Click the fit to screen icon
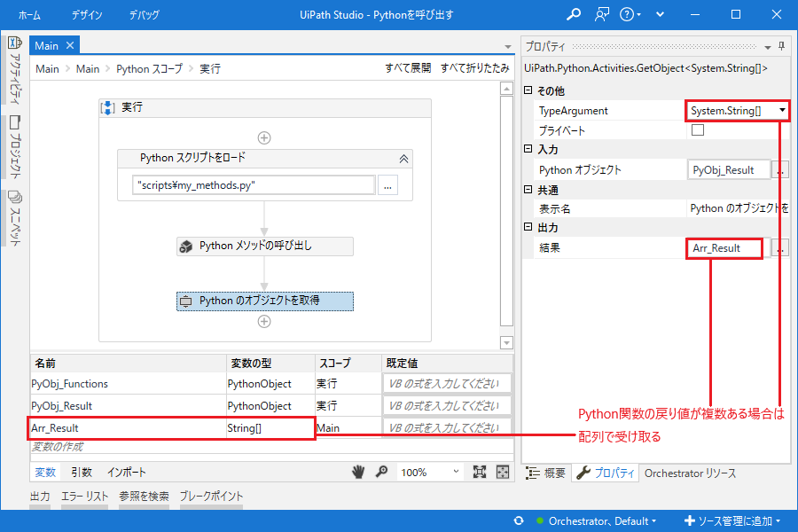 (x=480, y=473)
